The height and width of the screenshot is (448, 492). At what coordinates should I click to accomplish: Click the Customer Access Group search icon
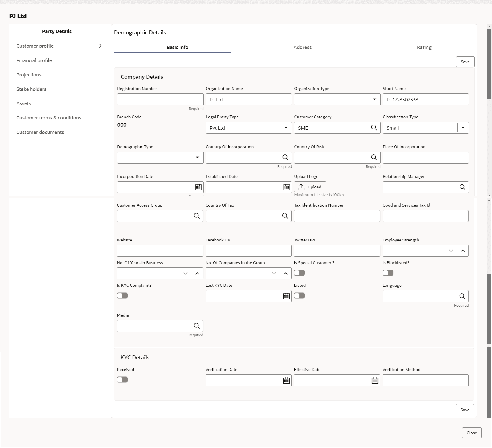point(197,216)
